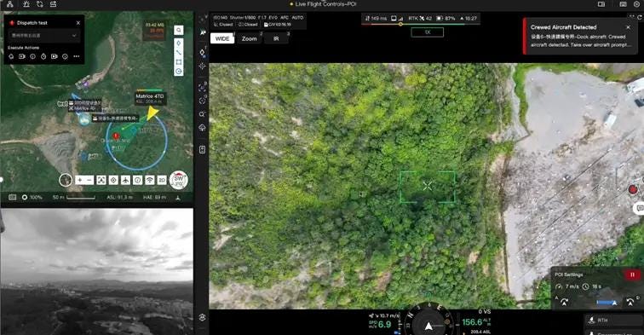The width and height of the screenshot is (644, 335).
Task: Select the map pin annotation tool
Action: 179,43
